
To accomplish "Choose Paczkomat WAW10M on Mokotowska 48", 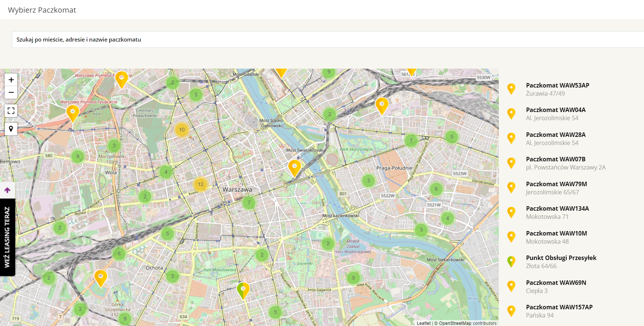I will point(556,234).
